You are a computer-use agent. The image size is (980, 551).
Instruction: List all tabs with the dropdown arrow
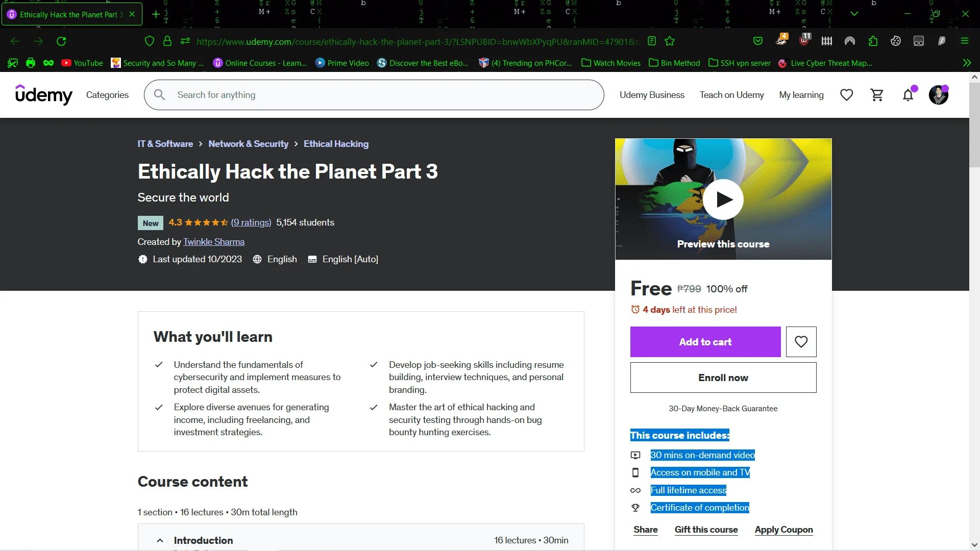click(x=854, y=14)
